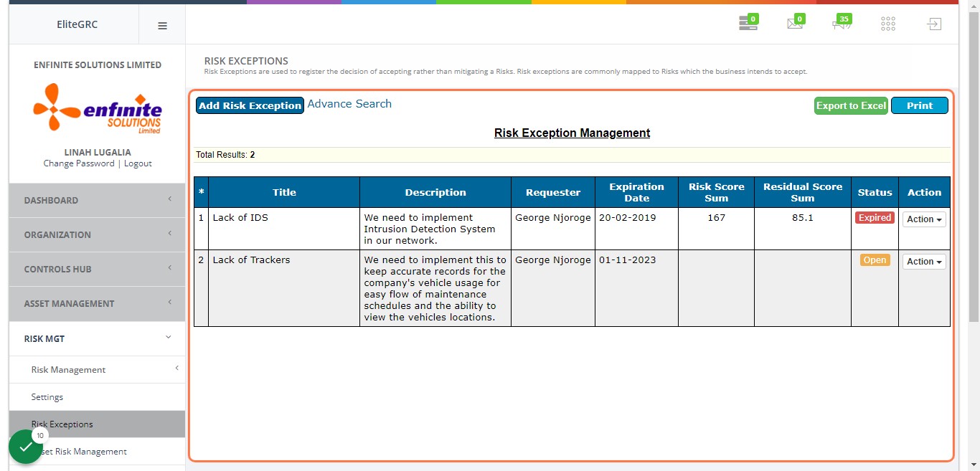Collapse the RISK MGT menu section
This screenshot has height=471, width=980.
(x=97, y=338)
